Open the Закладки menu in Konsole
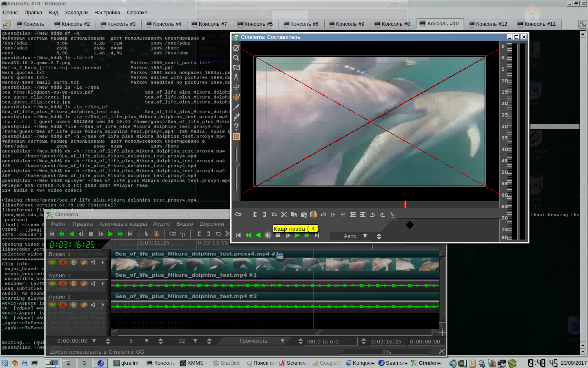This screenshot has width=588, height=368. (76, 12)
